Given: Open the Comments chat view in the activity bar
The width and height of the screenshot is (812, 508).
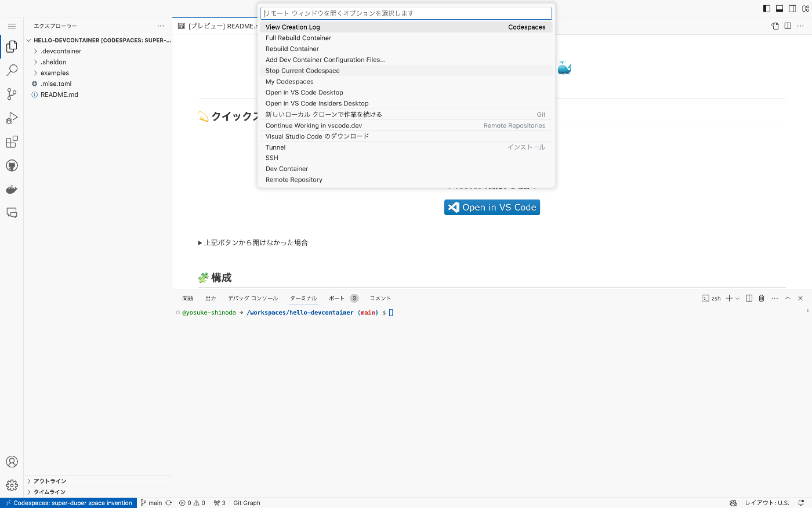Looking at the screenshot, I should [x=12, y=213].
